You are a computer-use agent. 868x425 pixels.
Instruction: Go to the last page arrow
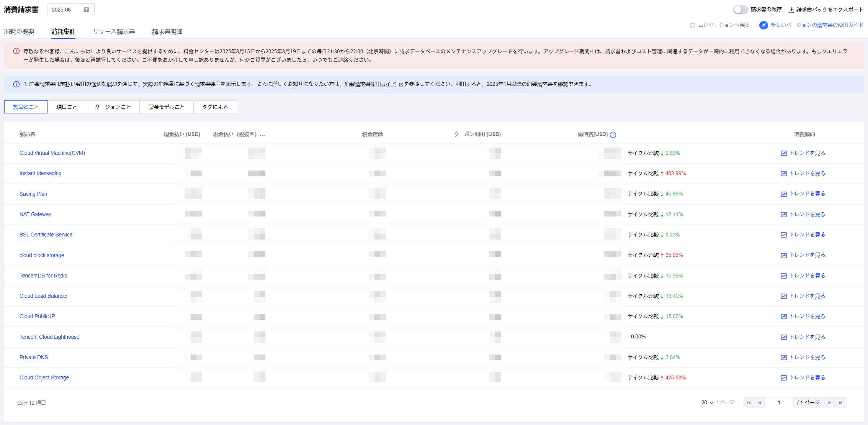click(840, 403)
